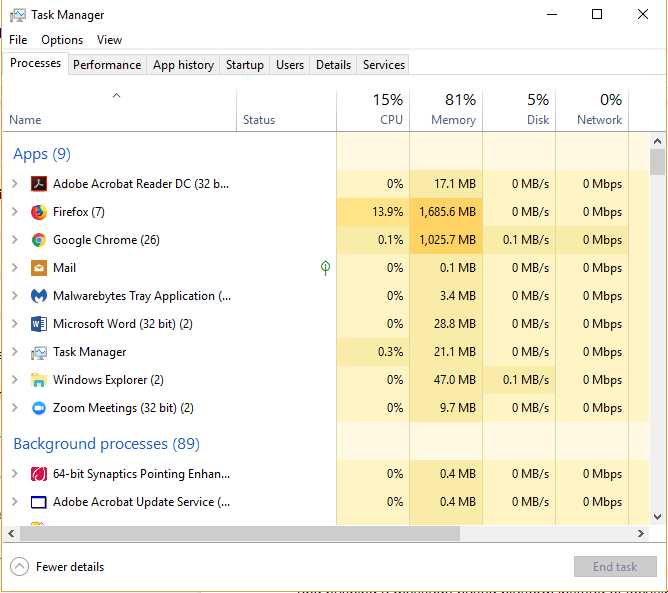Viewport: 668px width, 593px height.
Task: Sort by the CPU column header
Action: pos(373,110)
